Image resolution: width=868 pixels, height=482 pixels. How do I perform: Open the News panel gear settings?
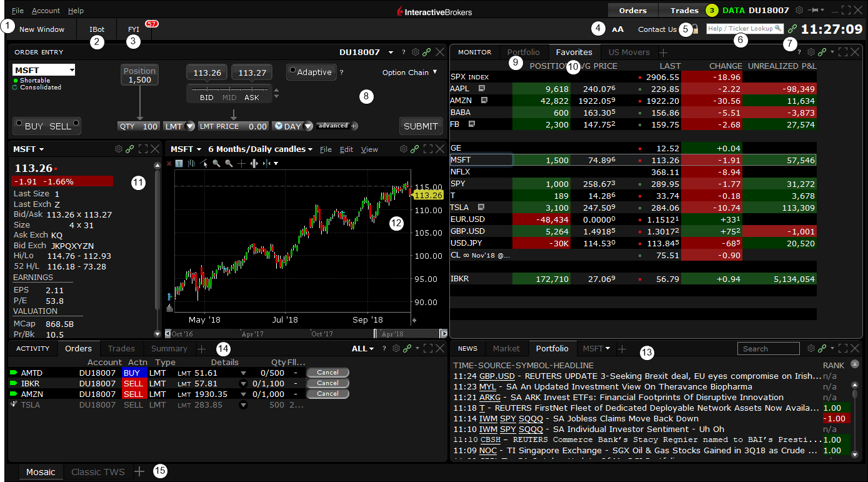[811, 348]
